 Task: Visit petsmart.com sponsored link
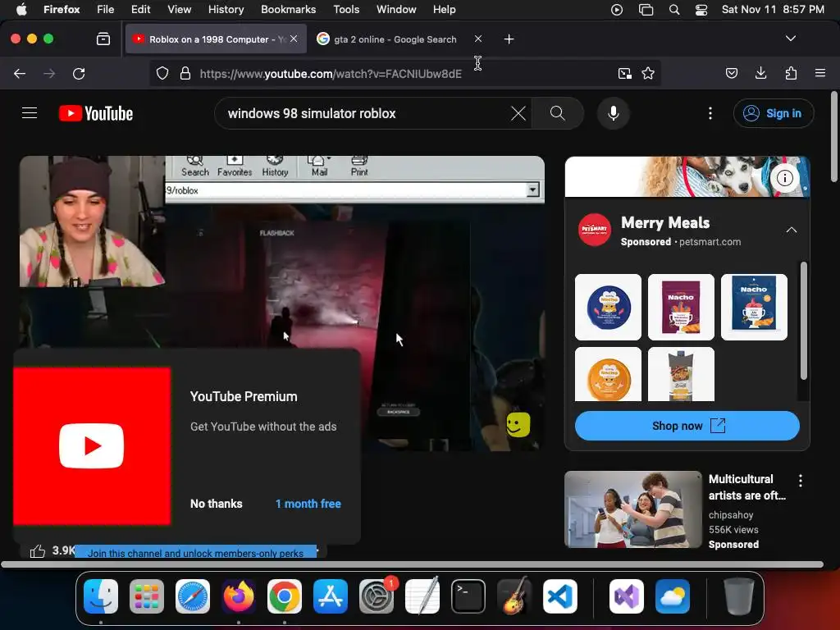[x=710, y=242]
